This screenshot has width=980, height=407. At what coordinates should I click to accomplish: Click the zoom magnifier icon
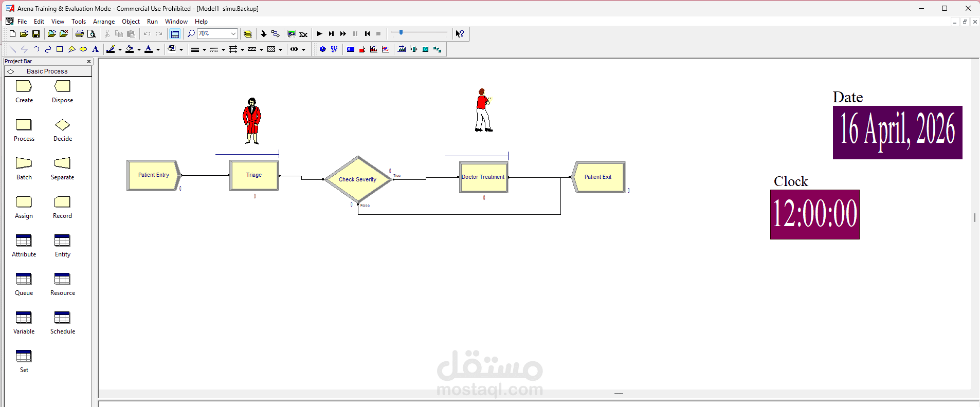[191, 34]
